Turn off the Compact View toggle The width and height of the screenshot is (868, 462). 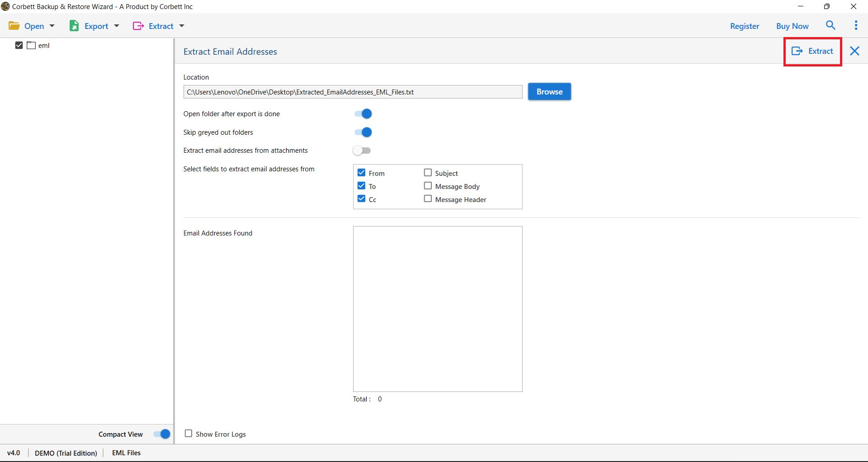click(161, 434)
